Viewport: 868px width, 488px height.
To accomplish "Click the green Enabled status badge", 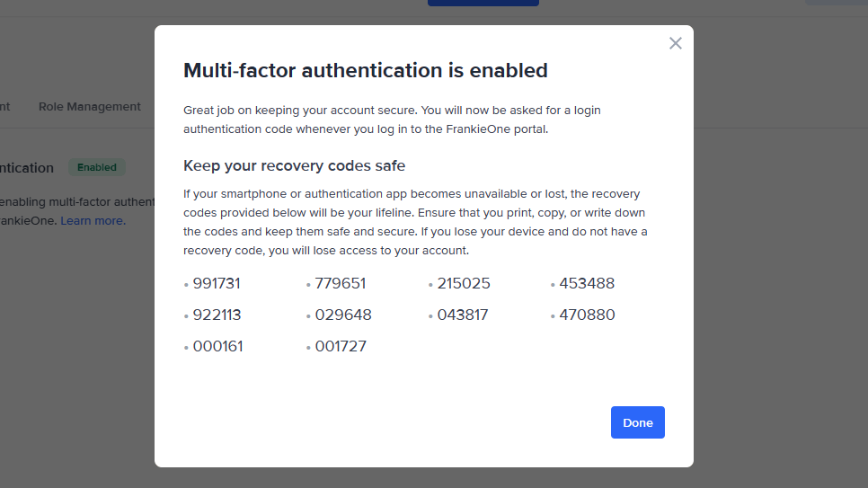I will [97, 167].
